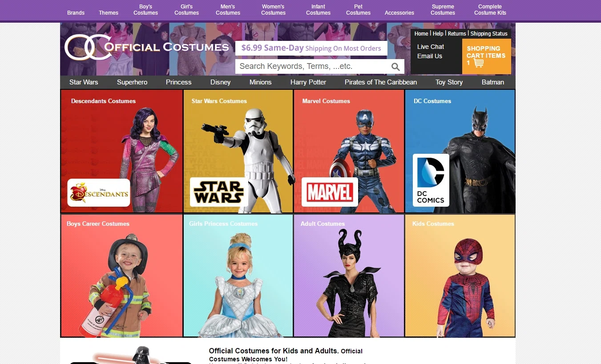Click the Marvel Costumes heading
601x364 pixels.
[326, 101]
